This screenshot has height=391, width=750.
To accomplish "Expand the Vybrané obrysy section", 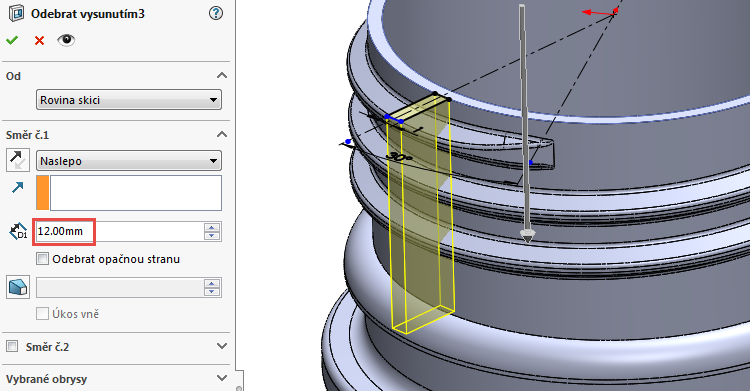I will point(221,378).
